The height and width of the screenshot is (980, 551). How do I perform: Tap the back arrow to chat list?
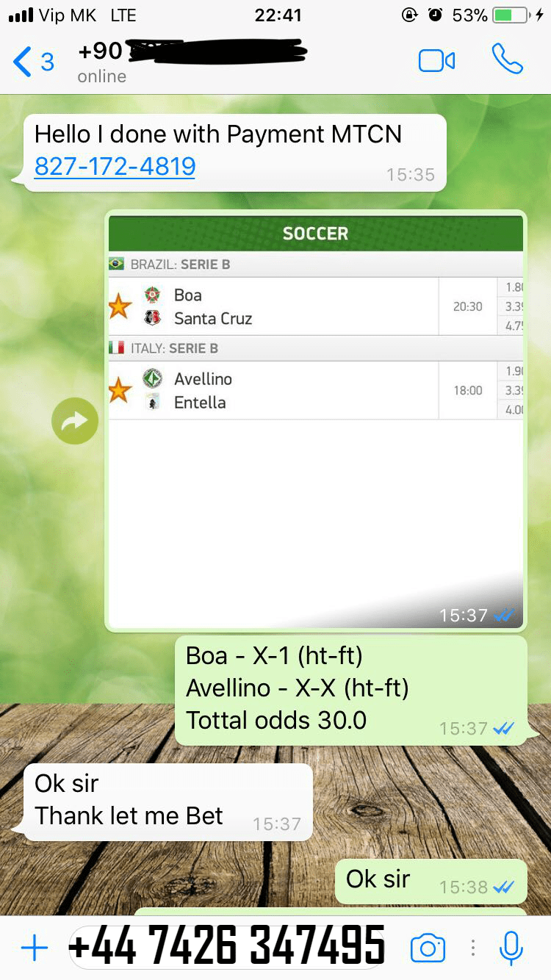[x=23, y=62]
